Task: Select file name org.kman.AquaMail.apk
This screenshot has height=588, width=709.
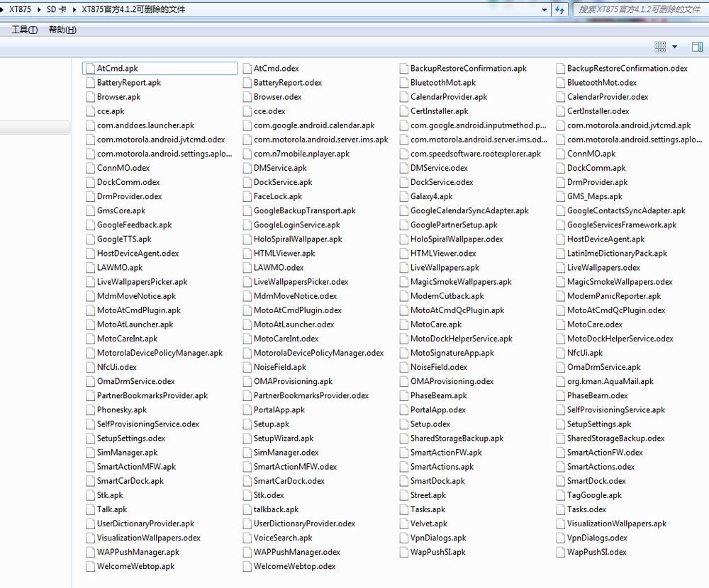Action: point(610,381)
